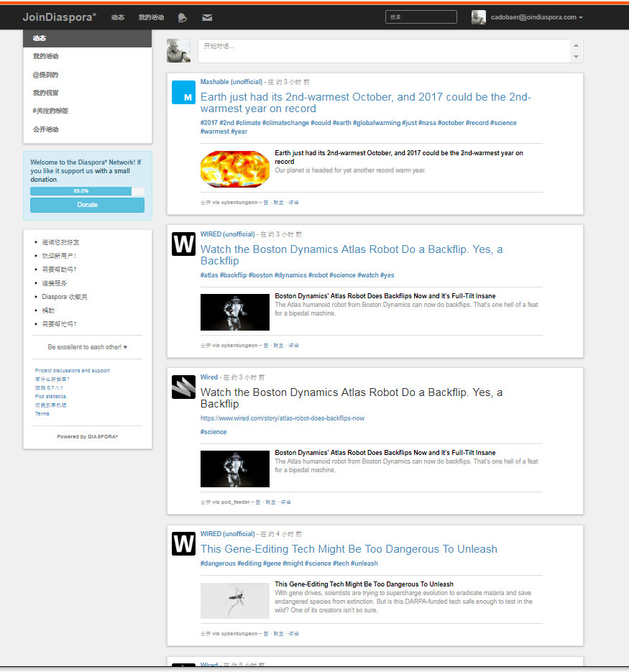The height and width of the screenshot is (672, 629).
Task: Select '我的活动' in the left sidebar
Action: coord(46,56)
